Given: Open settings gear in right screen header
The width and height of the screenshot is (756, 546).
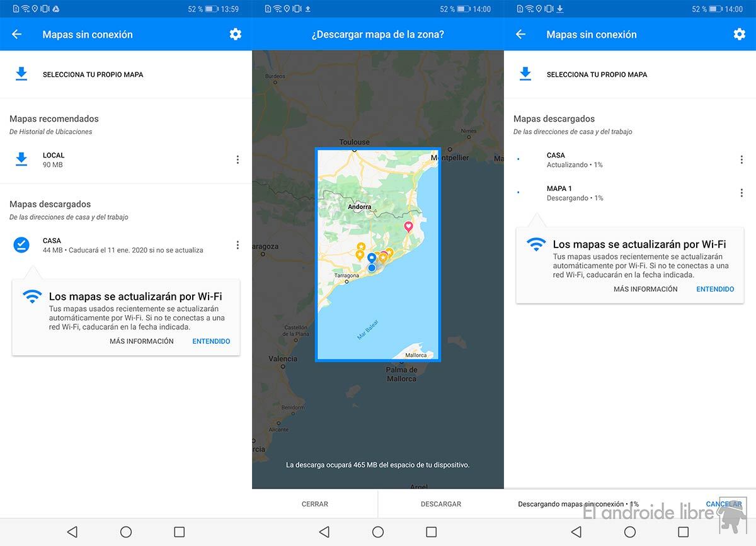Looking at the screenshot, I should 739,35.
